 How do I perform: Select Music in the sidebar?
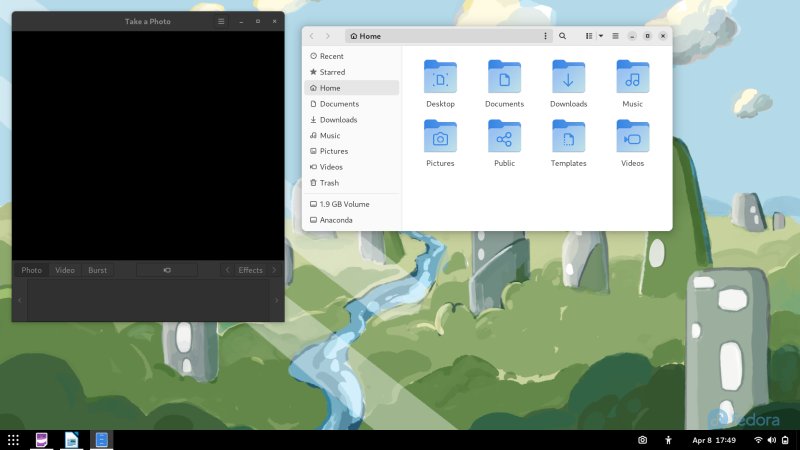coord(352,135)
